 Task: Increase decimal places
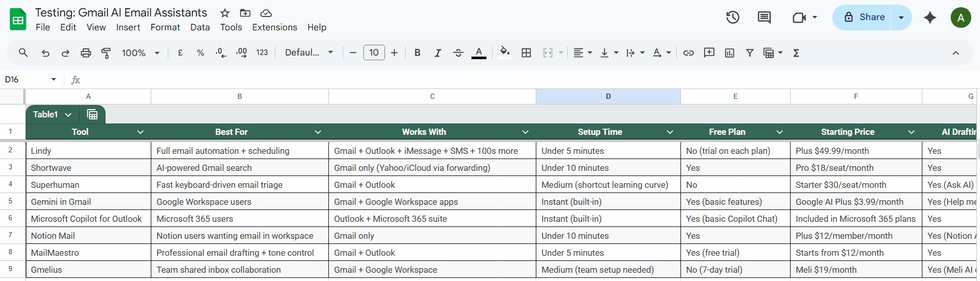tap(241, 52)
